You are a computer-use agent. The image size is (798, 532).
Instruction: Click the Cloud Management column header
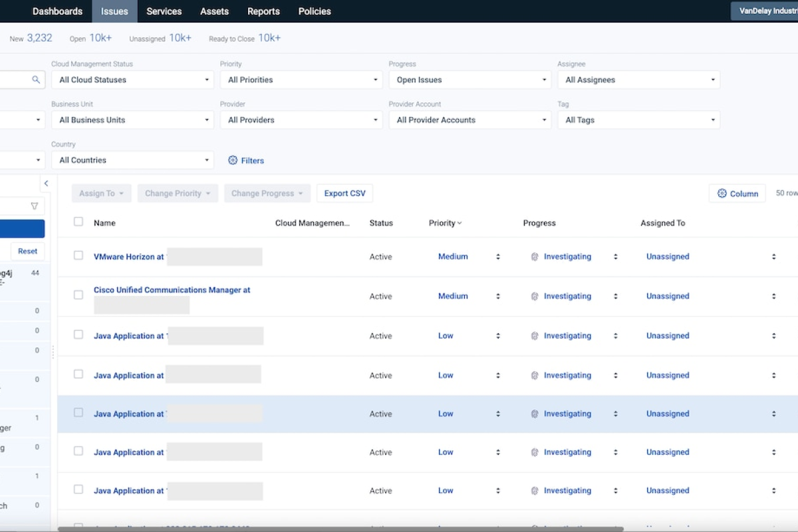tap(313, 223)
